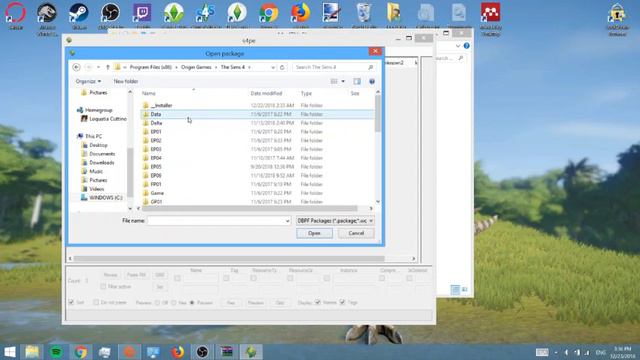Open the view options dropdown arrow

(343, 81)
